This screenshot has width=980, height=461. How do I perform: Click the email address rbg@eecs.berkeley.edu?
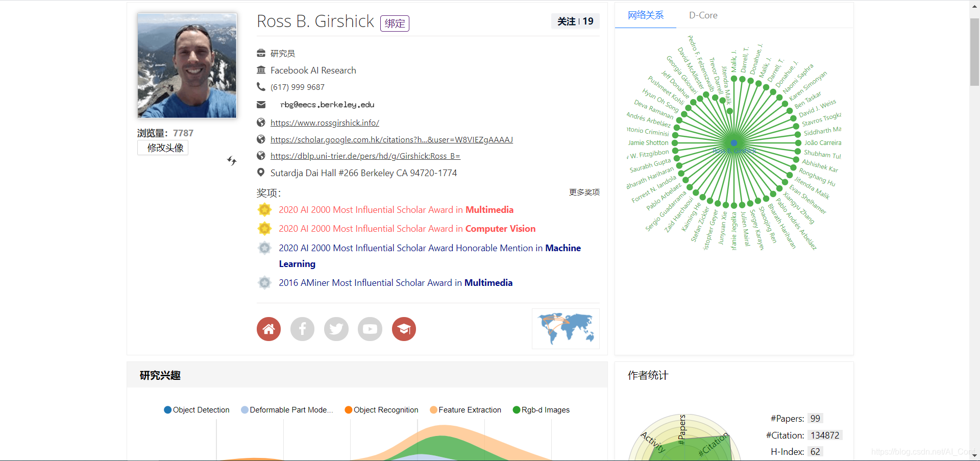point(327,105)
